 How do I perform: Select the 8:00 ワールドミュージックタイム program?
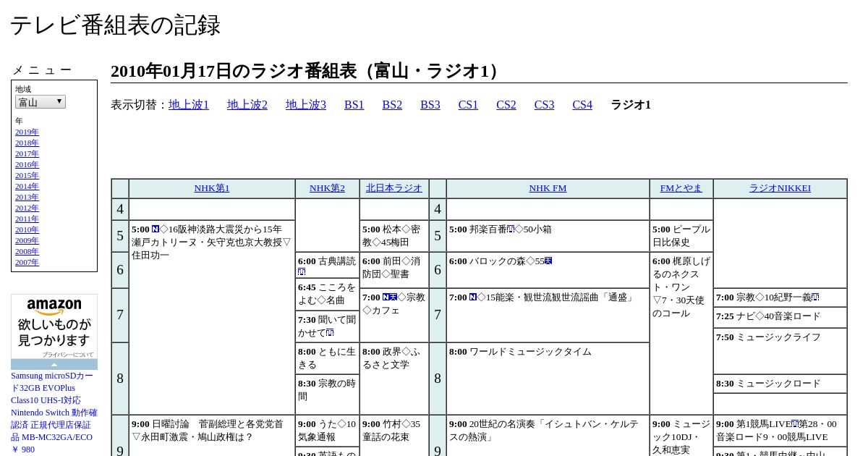coord(548,379)
